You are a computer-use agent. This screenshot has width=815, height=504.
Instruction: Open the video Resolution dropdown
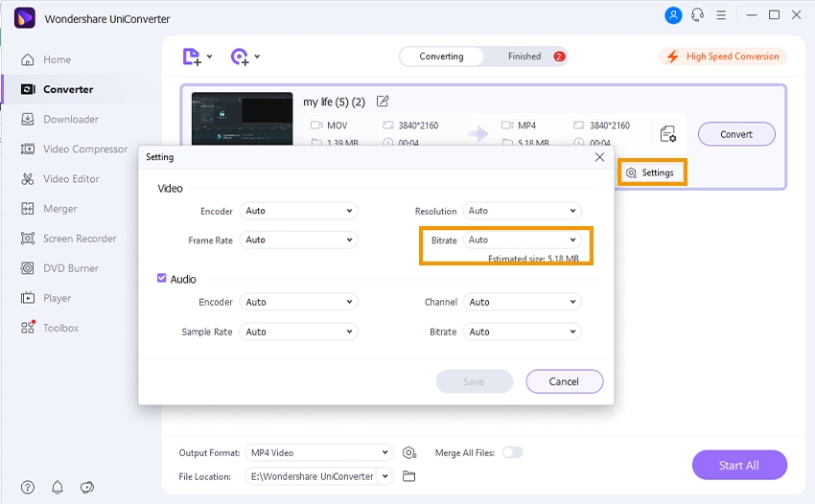click(522, 211)
